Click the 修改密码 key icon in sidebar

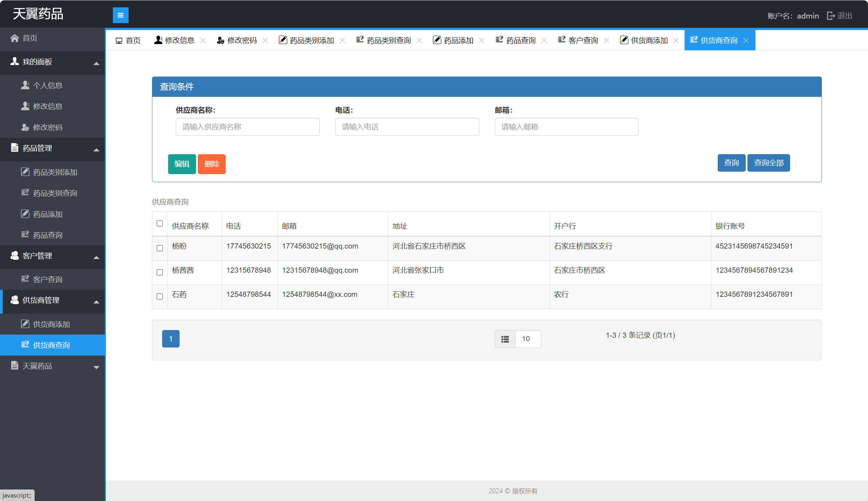coord(25,127)
